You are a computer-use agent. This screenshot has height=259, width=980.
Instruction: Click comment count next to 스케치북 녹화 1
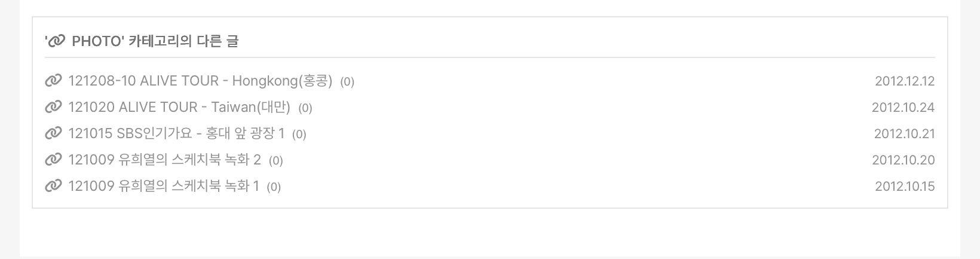(274, 187)
